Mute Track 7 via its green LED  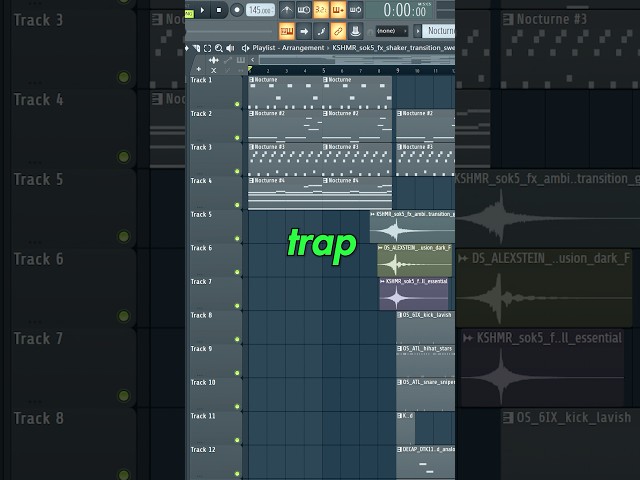[237, 306]
